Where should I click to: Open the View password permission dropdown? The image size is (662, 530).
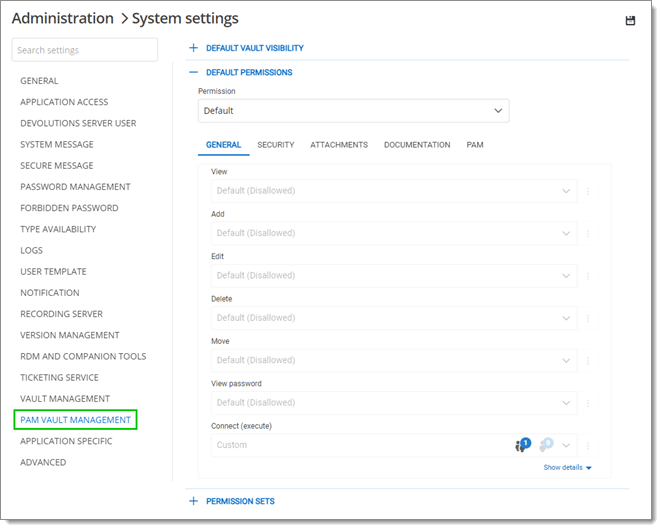(x=394, y=402)
